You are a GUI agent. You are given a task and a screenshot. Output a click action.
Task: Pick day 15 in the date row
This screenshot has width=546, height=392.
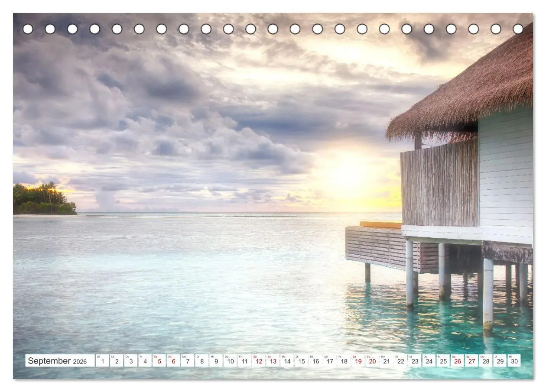[301, 360]
